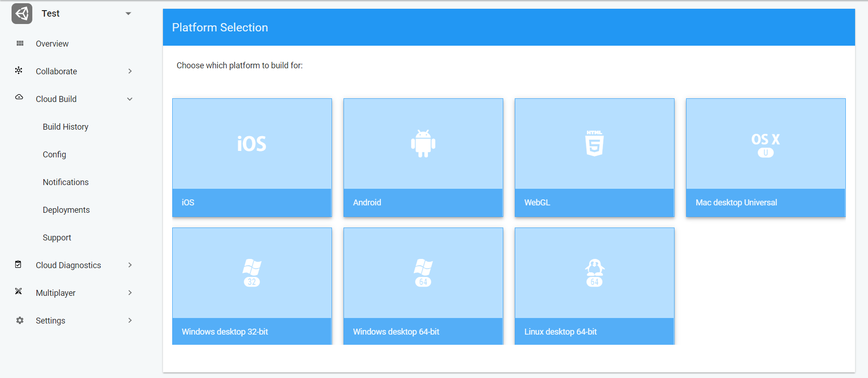The width and height of the screenshot is (868, 378).
Task: Open the Support page
Action: coord(57,238)
